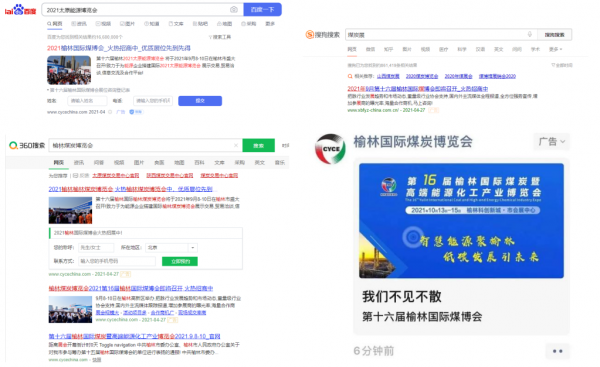Open Baidu result 2021榆林国际煤博会 title
600x367 pixels.
pos(119,48)
